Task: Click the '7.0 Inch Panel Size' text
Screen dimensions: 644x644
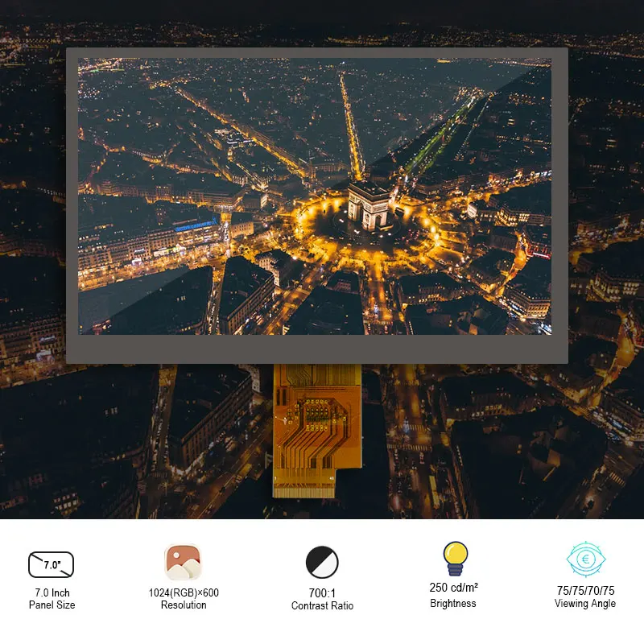Action: coord(52,599)
